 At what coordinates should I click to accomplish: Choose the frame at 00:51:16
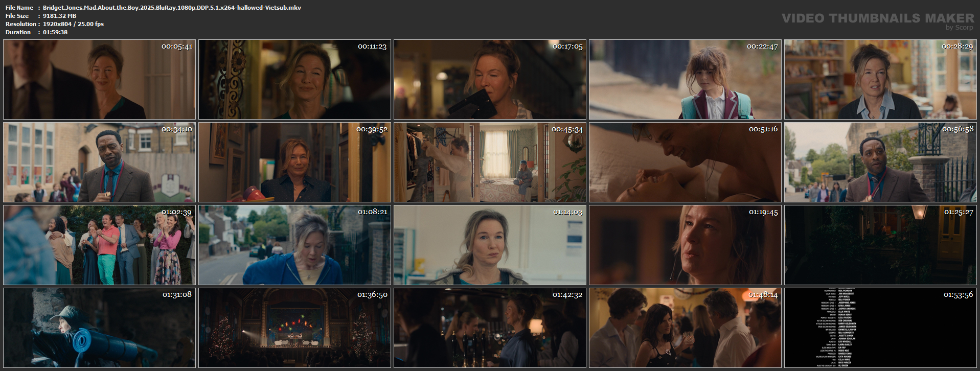685,163
